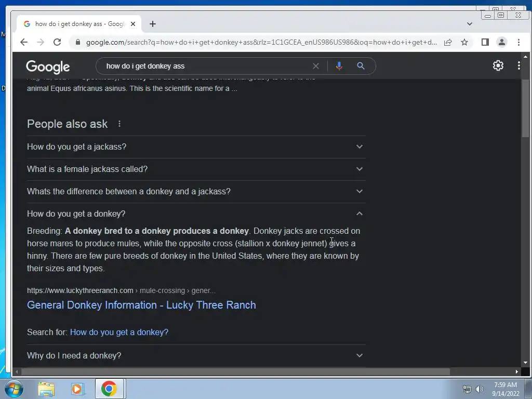Close the 'how do i get donkey ass' tab
This screenshot has height=399, width=532.
(x=133, y=24)
